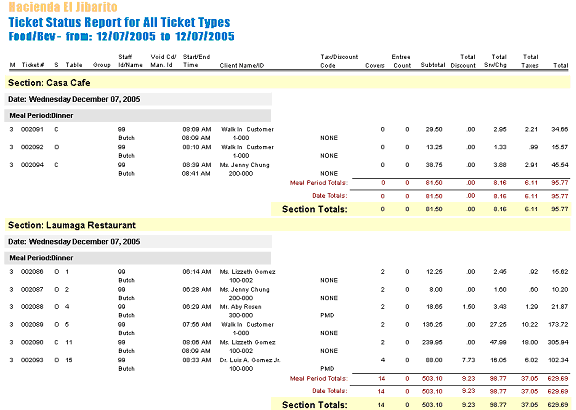Click total 173.72 for ticket 002089
Image resolution: width=576 pixels, height=410 pixels.
coord(558,324)
